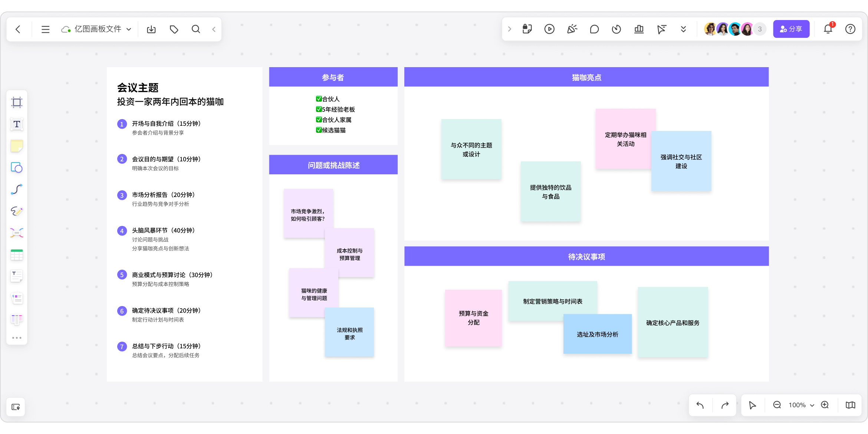Toggle the 候选猫猫 checkbox

coord(319,130)
